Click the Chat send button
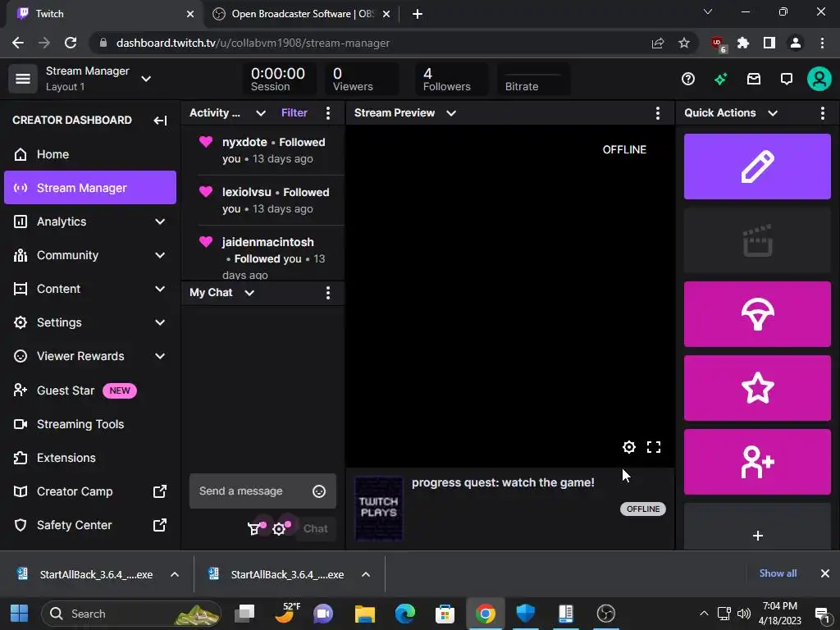 (316, 529)
